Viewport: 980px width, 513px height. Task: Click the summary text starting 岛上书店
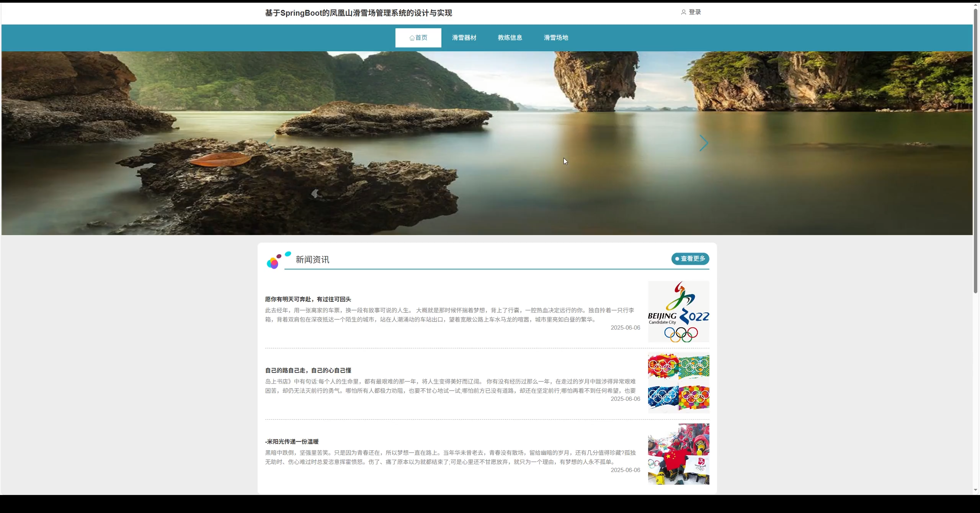tap(451, 386)
